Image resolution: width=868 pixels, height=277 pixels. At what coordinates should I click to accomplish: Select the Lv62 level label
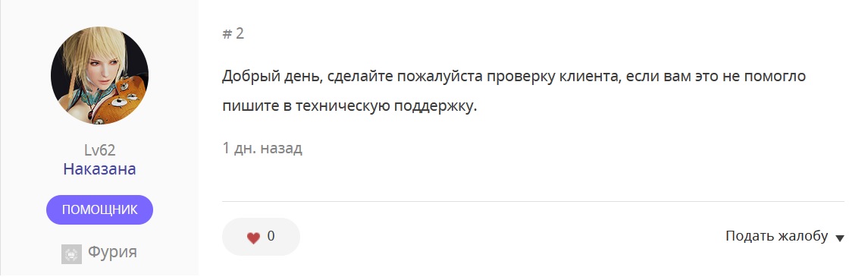99,150
